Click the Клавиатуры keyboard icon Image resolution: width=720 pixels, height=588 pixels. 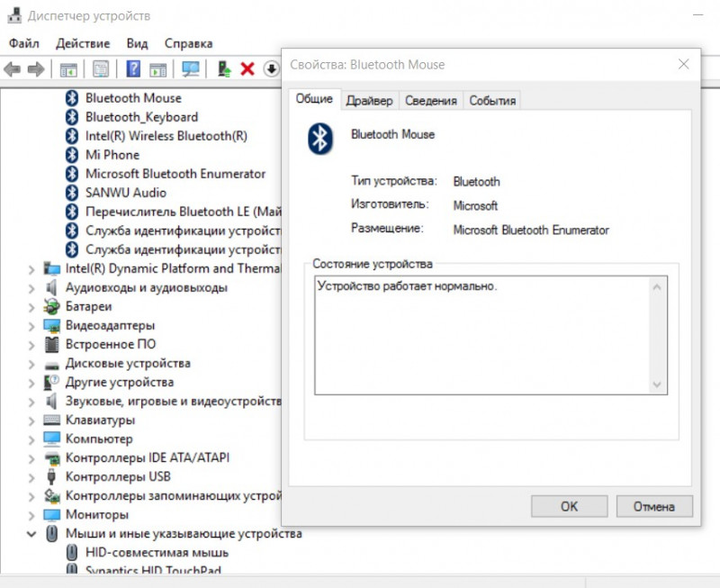pyautogui.click(x=51, y=420)
